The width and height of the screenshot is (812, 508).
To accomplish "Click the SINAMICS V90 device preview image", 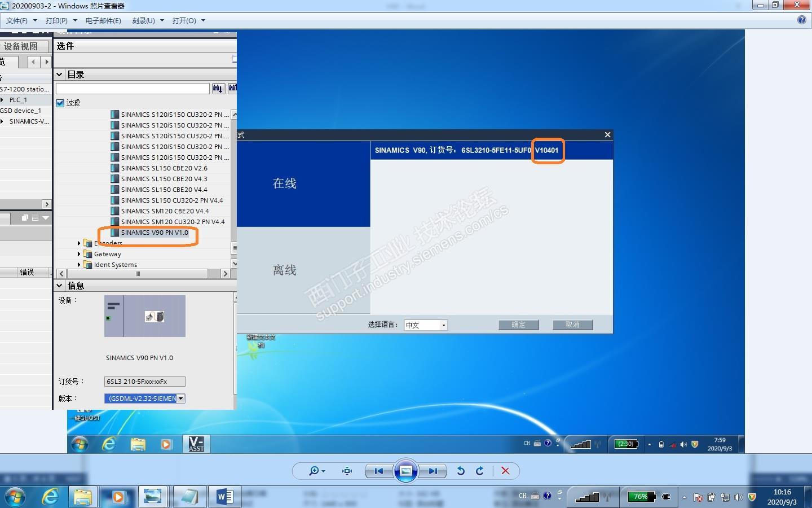I will [x=145, y=316].
